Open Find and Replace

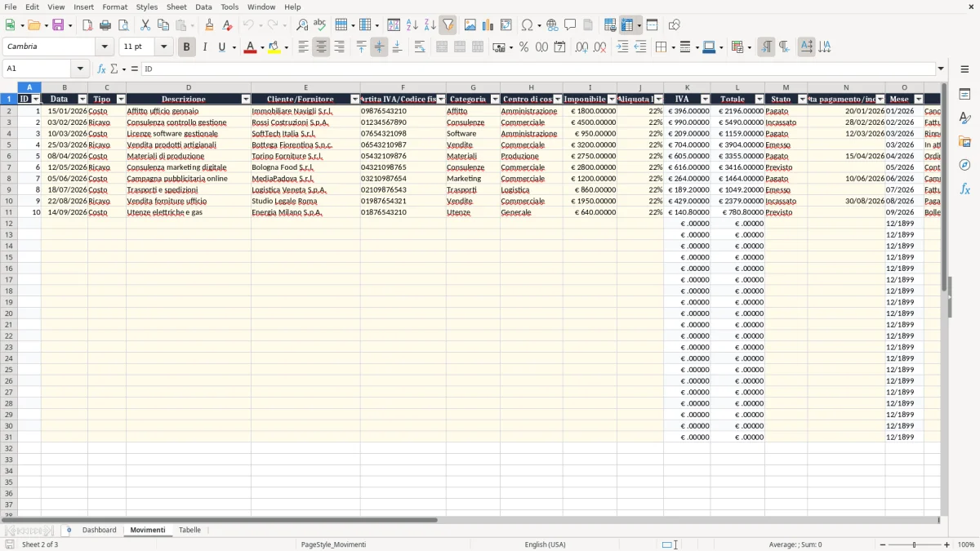(x=302, y=25)
